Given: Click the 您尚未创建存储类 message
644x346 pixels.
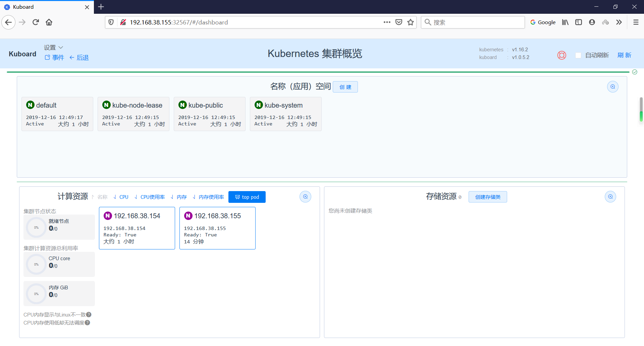Looking at the screenshot, I should [x=350, y=211].
